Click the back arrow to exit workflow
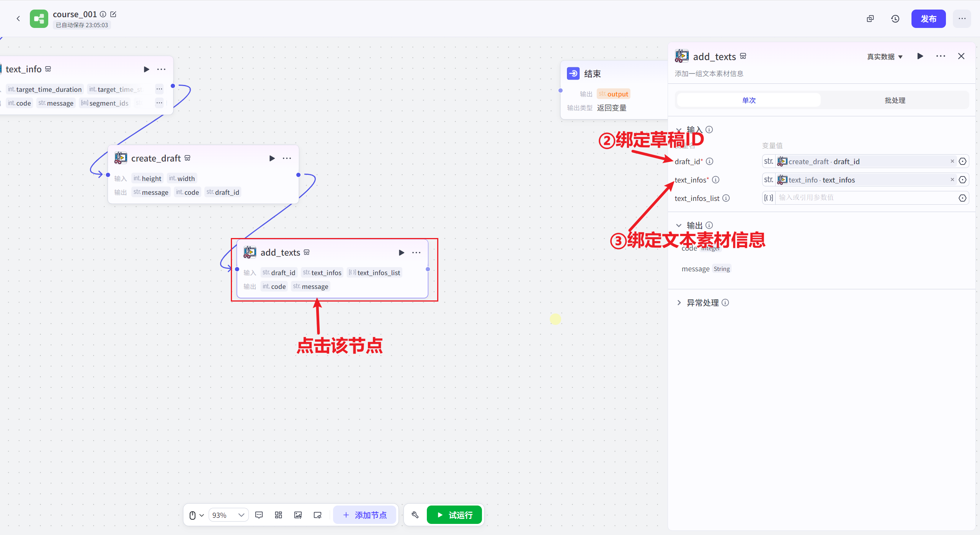The height and width of the screenshot is (535, 980). click(x=18, y=18)
